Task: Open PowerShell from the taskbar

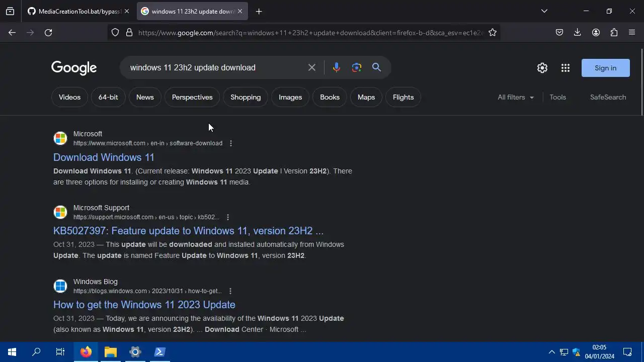Action: pyautogui.click(x=160, y=352)
